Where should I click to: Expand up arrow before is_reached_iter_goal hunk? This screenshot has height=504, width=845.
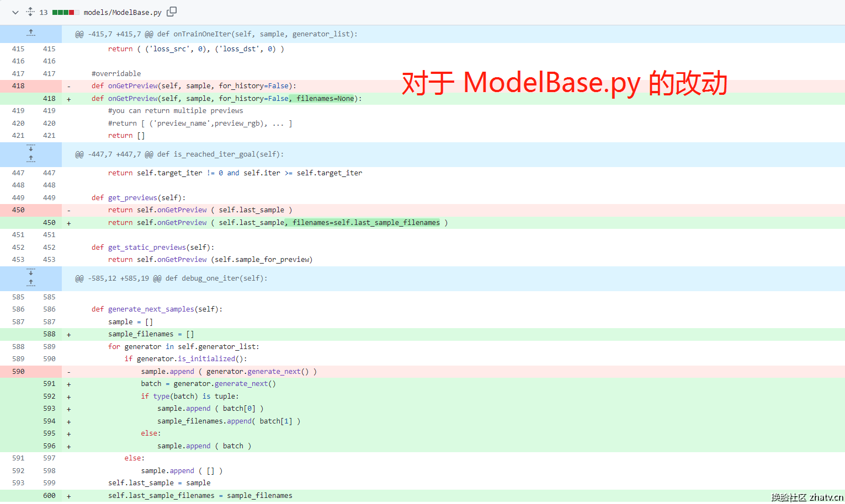tap(31, 159)
